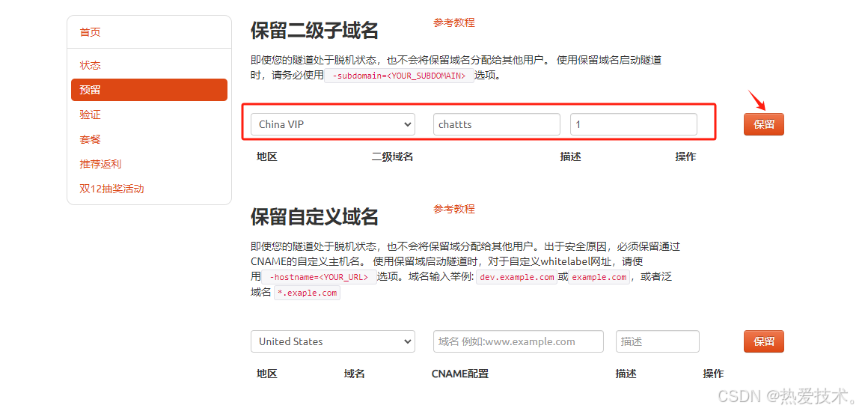Click the 域名 header in custom domain table
868x411 pixels.
(354, 374)
